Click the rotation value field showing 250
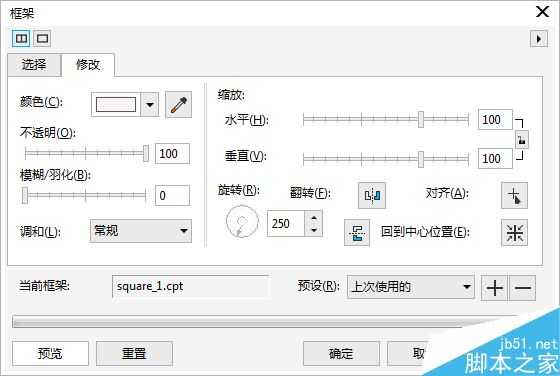The height and width of the screenshot is (376, 560). pos(286,224)
